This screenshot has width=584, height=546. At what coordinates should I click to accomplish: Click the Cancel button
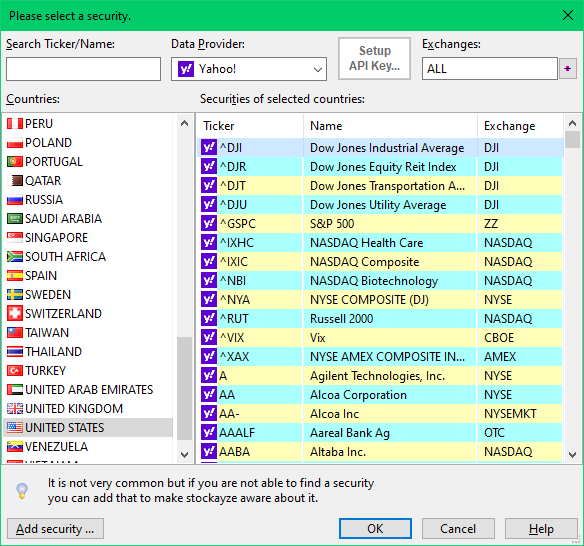(458, 529)
